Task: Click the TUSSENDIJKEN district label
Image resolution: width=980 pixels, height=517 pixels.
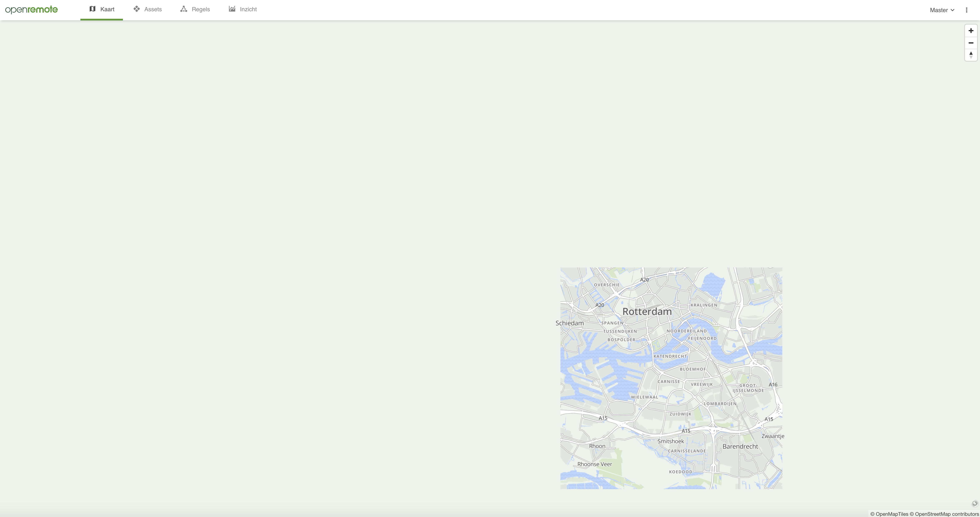Action: point(620,331)
